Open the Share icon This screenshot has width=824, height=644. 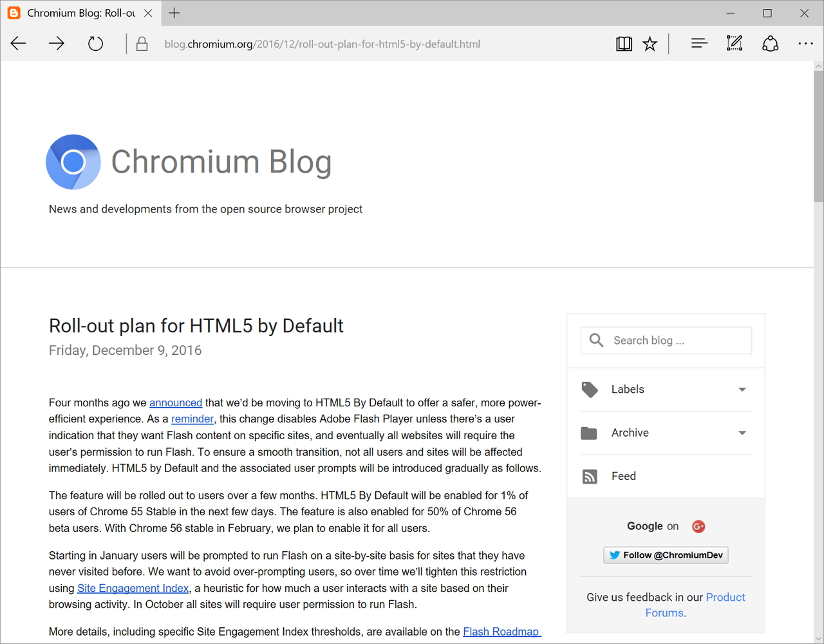pyautogui.click(x=770, y=43)
